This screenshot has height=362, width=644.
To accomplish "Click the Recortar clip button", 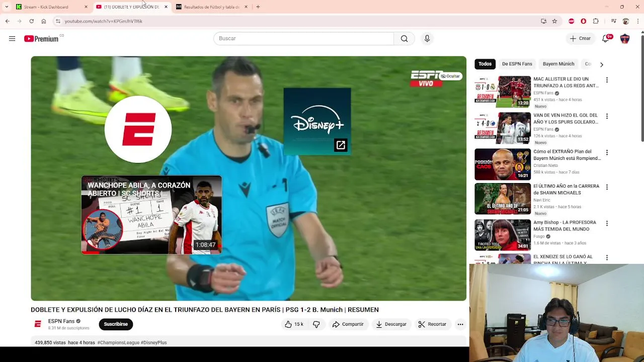I will tap(432, 324).
